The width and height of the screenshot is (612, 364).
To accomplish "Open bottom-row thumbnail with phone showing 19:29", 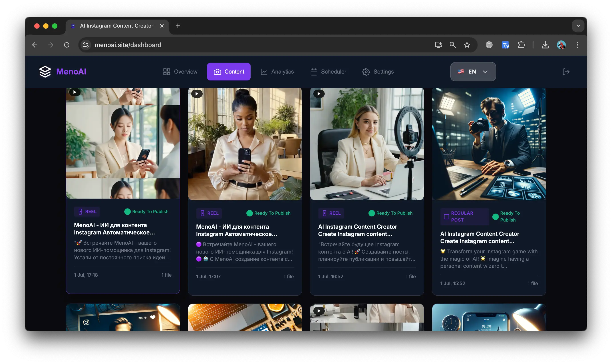I will [489, 317].
